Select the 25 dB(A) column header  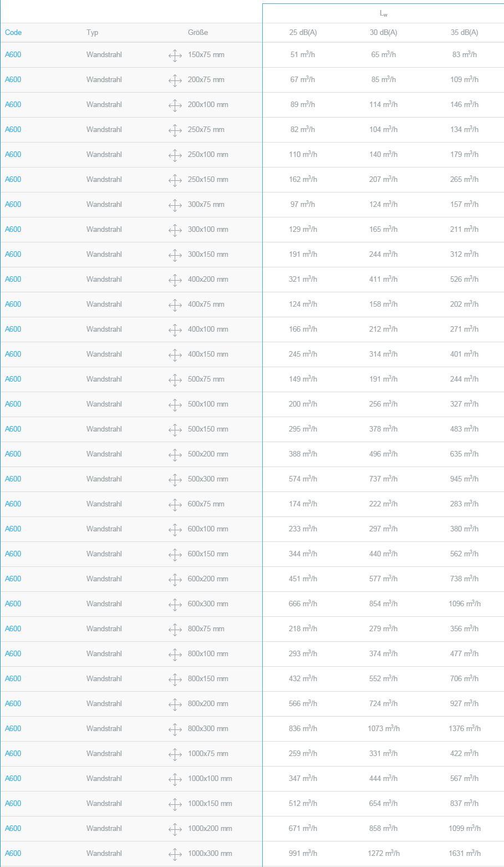[x=303, y=32]
